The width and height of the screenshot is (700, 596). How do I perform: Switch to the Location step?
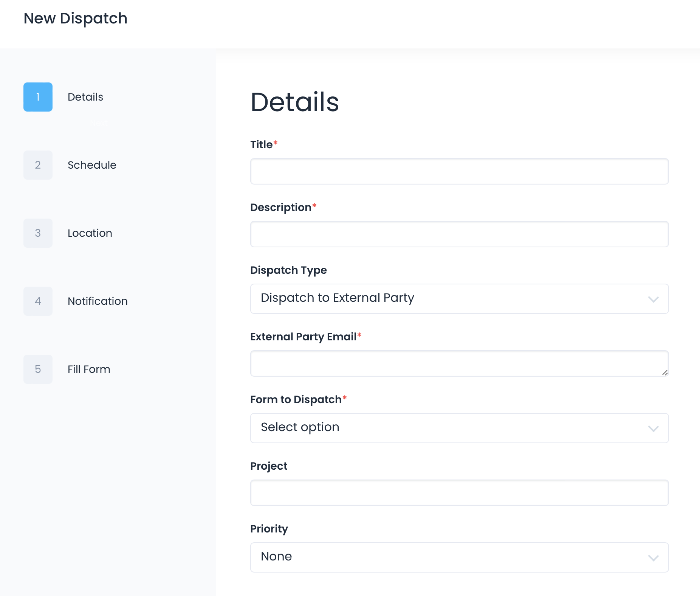(x=90, y=233)
